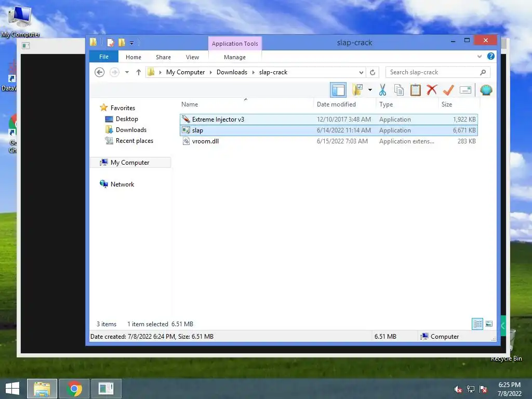Click the third taskbar application icon
Image resolution: width=532 pixels, height=399 pixels.
pos(106,389)
